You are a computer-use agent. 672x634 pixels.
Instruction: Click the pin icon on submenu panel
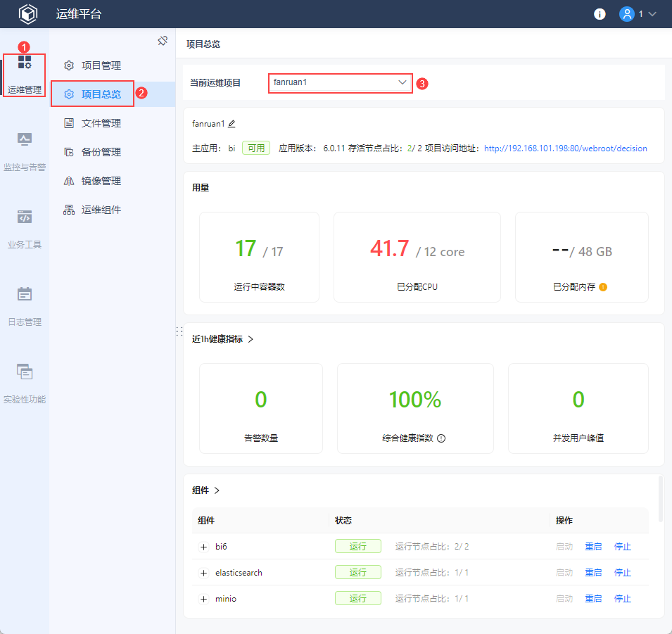point(163,41)
